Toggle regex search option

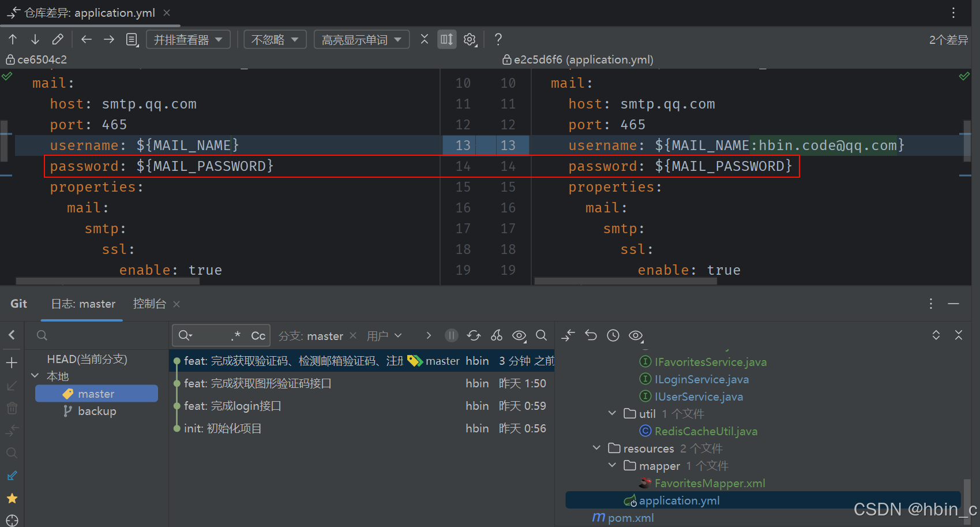tap(236, 335)
